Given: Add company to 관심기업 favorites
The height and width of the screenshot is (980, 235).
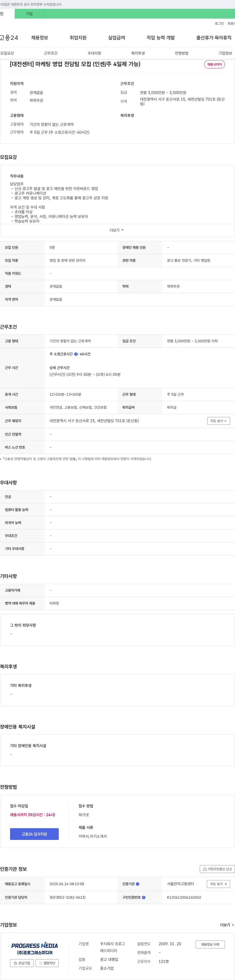Looking at the screenshot, I should coord(22,963).
